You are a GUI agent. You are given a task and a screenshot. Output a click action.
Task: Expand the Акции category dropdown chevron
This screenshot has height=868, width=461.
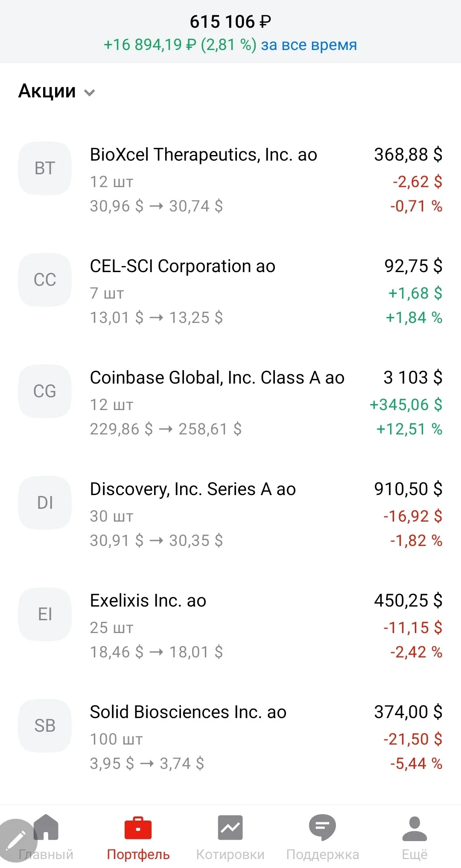tap(90, 92)
